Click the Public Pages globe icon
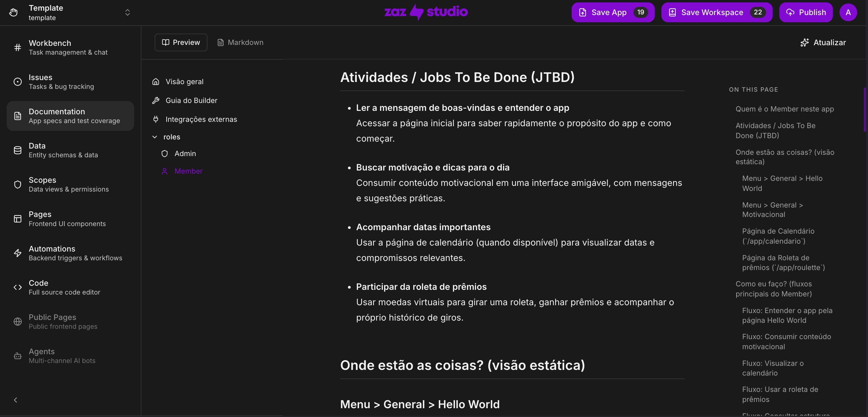 click(x=18, y=322)
